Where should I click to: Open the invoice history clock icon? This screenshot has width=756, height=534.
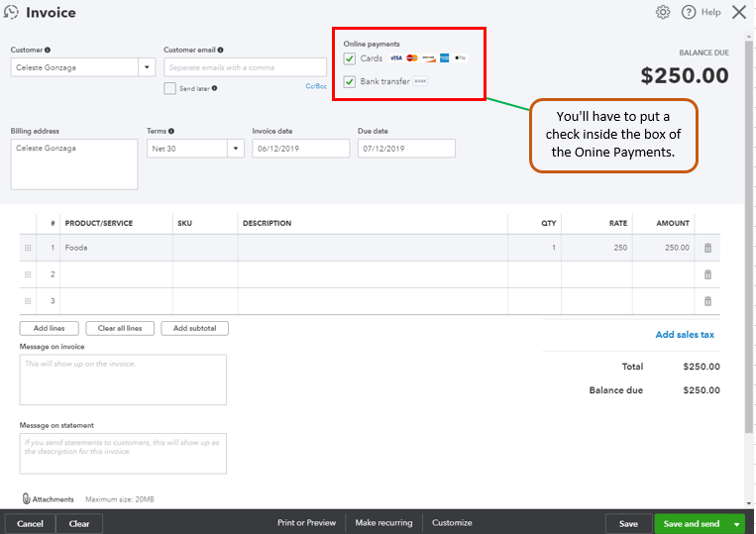click(11, 12)
